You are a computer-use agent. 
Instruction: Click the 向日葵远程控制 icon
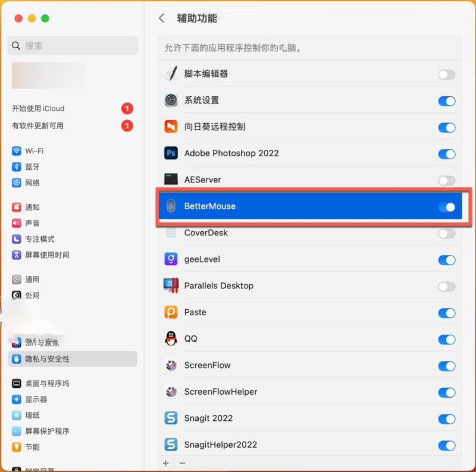click(171, 127)
